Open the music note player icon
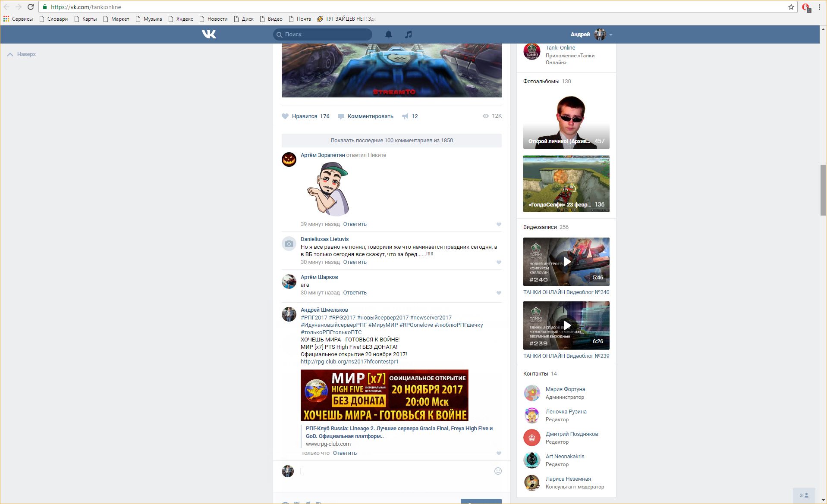The width and height of the screenshot is (827, 504). (408, 34)
